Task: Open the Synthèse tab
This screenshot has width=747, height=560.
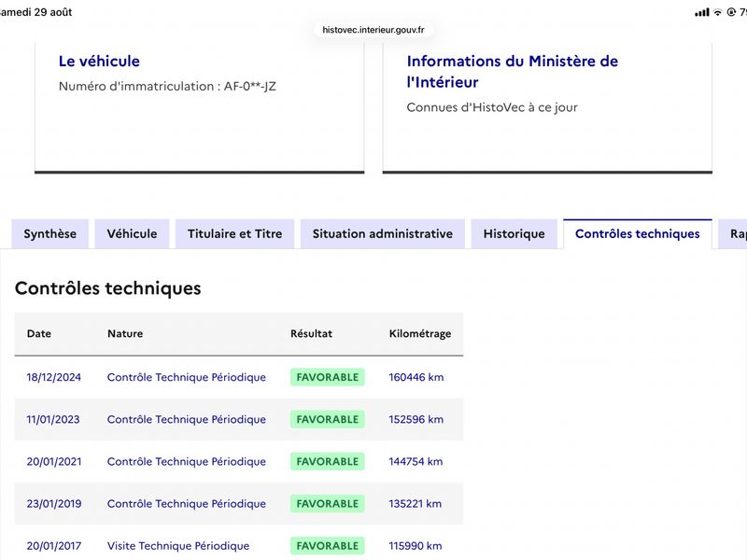Action: (50, 234)
